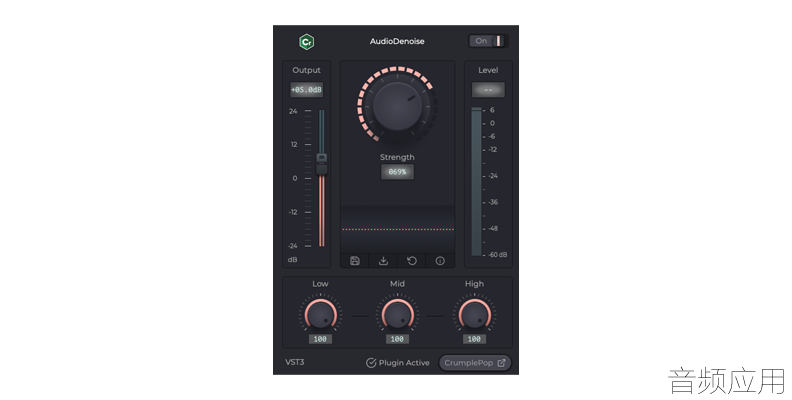
Task: Click the Low frequency knob
Action: (320, 315)
